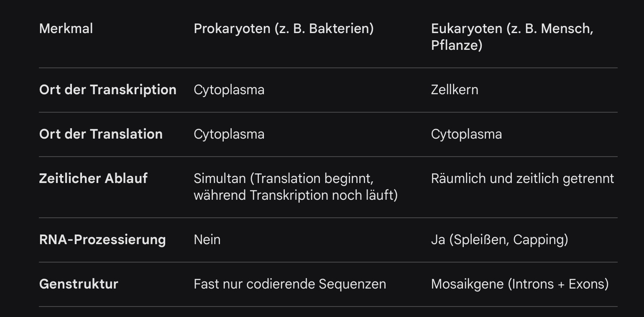Click the 'Nein' cell
Viewport: 644px width, 317px height.
pyautogui.click(x=207, y=240)
